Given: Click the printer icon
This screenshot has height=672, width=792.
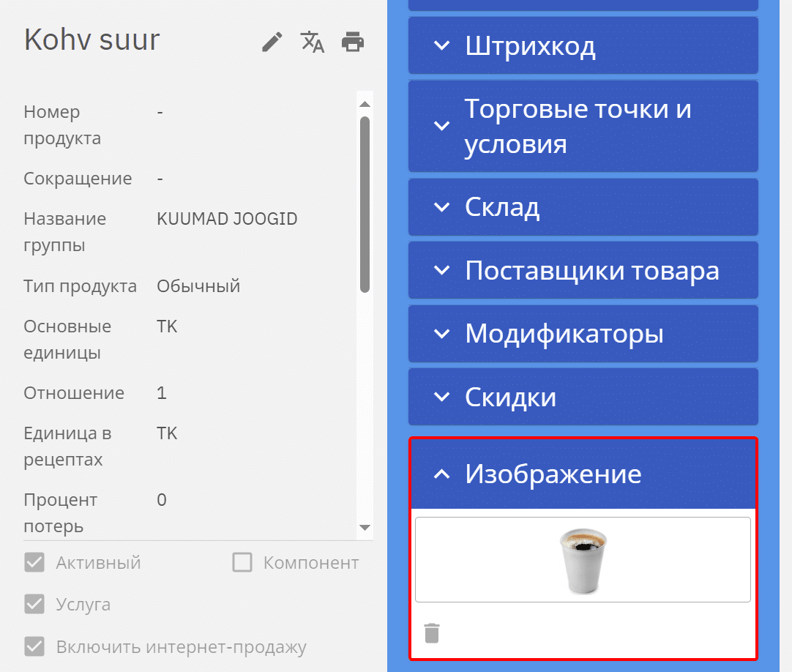Looking at the screenshot, I should (x=353, y=42).
